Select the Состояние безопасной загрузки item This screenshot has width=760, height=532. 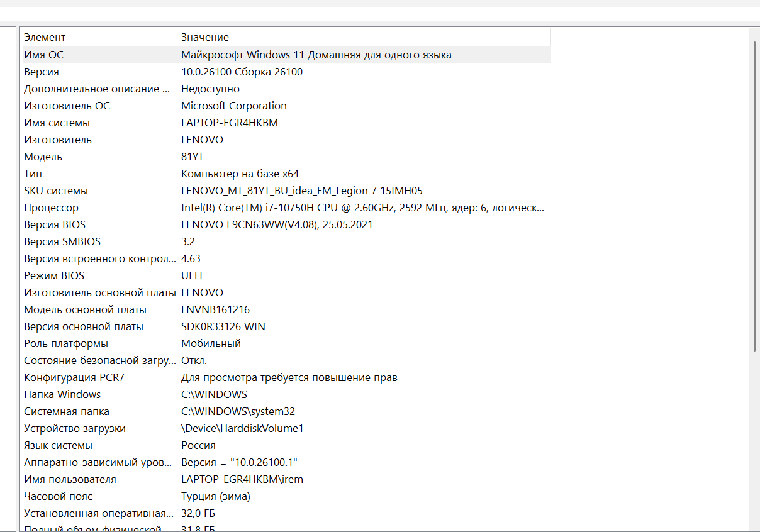click(x=100, y=360)
